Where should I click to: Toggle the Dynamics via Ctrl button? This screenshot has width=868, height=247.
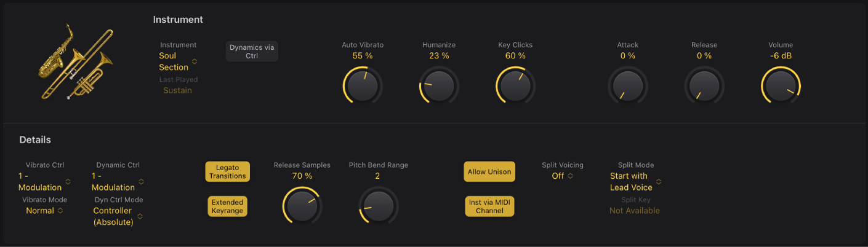coord(252,51)
